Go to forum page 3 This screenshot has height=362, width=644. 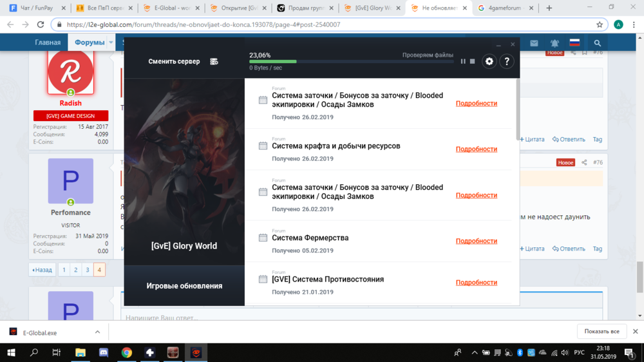[x=88, y=270]
